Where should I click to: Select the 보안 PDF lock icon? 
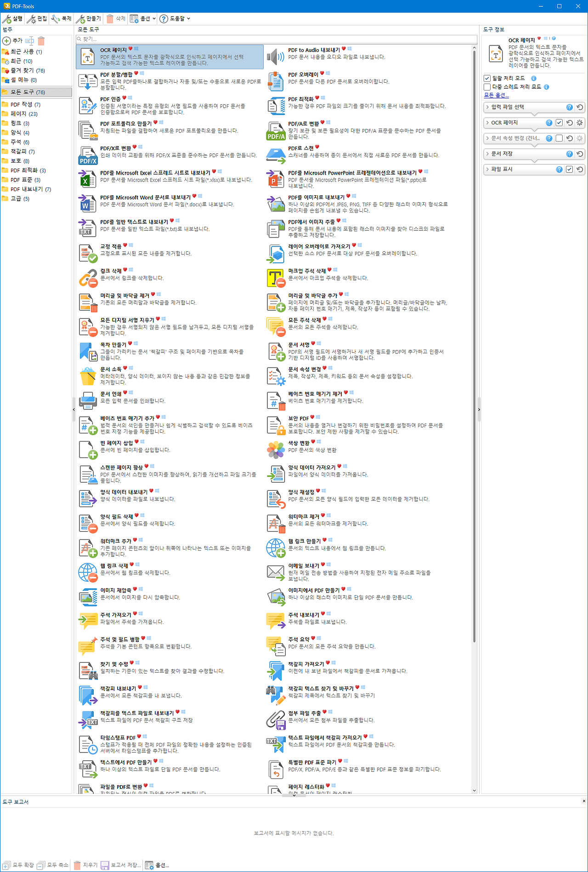(276, 425)
